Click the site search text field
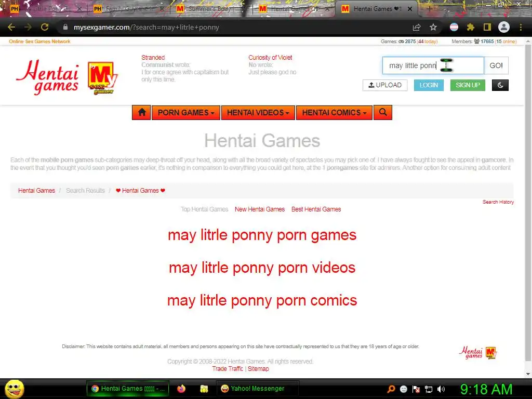Viewport: 532px width, 399px height. pyautogui.click(x=433, y=65)
